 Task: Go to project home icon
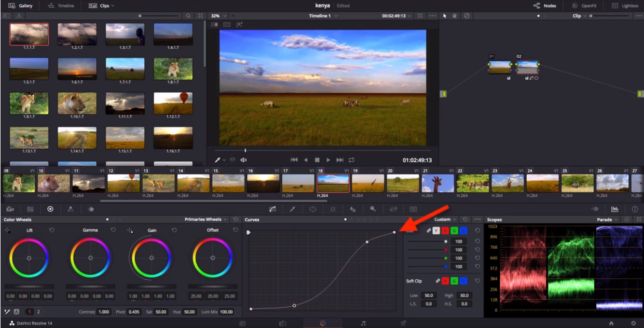point(611,323)
